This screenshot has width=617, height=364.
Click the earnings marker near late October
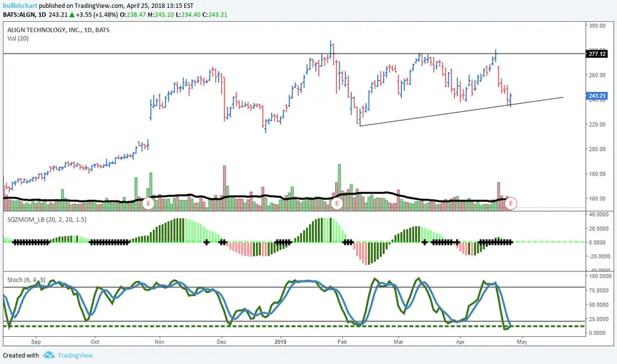click(x=148, y=203)
